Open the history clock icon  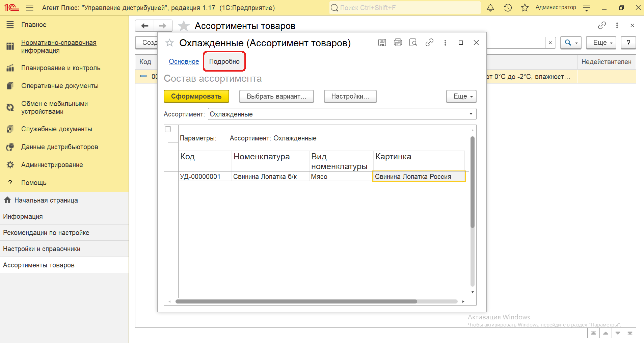coord(508,8)
